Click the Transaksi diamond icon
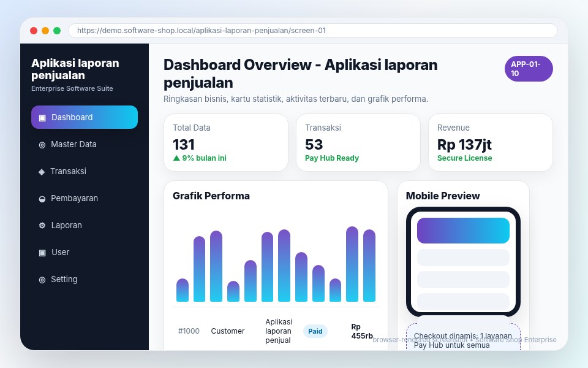Image resolution: width=588 pixels, height=368 pixels. pos(42,172)
